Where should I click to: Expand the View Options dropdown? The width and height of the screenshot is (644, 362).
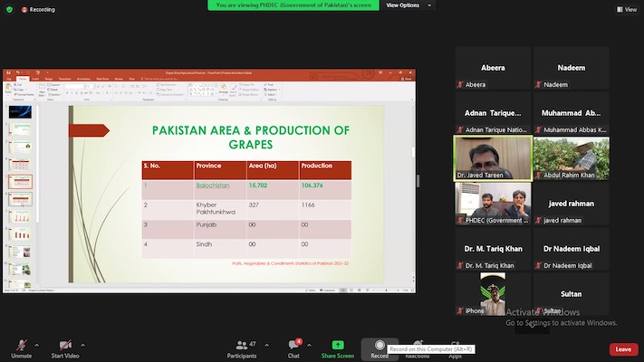(x=403, y=5)
